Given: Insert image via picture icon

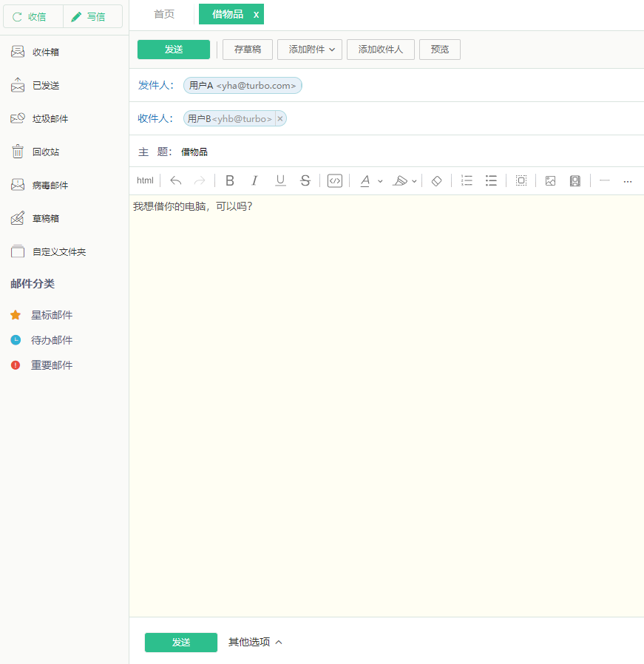Looking at the screenshot, I should (550, 181).
